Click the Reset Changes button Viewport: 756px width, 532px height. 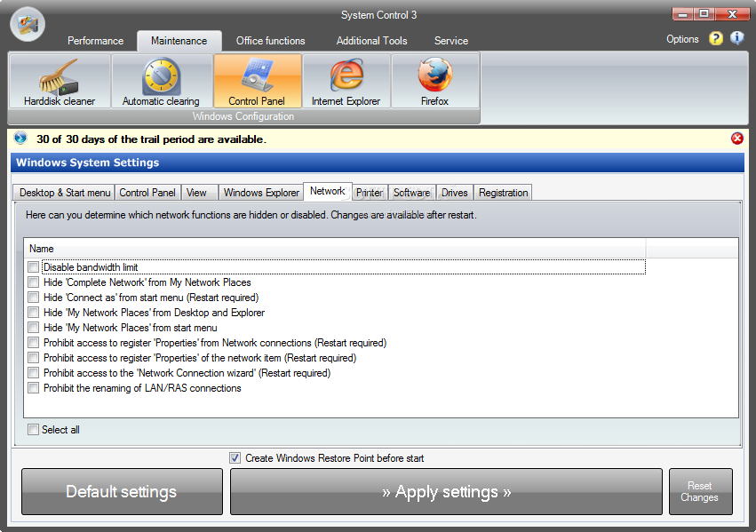click(701, 491)
